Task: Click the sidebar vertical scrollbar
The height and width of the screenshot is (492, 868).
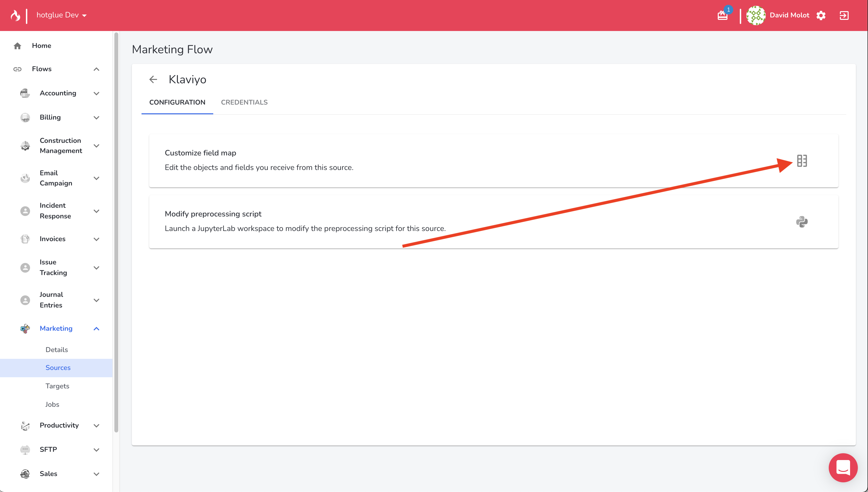Action: pyautogui.click(x=116, y=232)
